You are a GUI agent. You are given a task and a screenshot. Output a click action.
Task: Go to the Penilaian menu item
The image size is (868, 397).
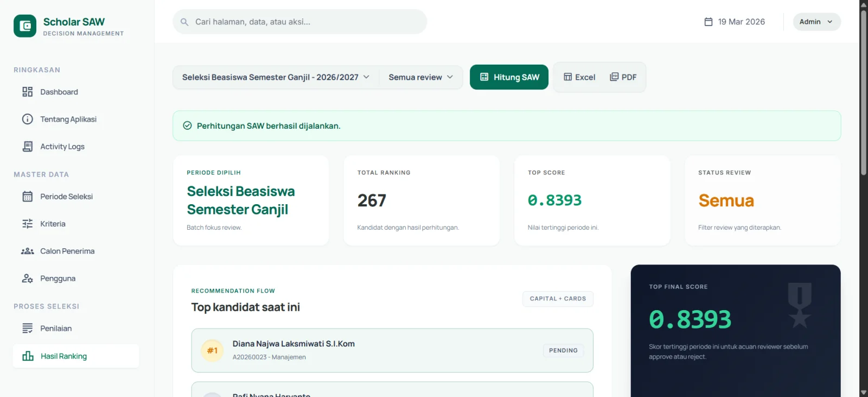pos(56,329)
